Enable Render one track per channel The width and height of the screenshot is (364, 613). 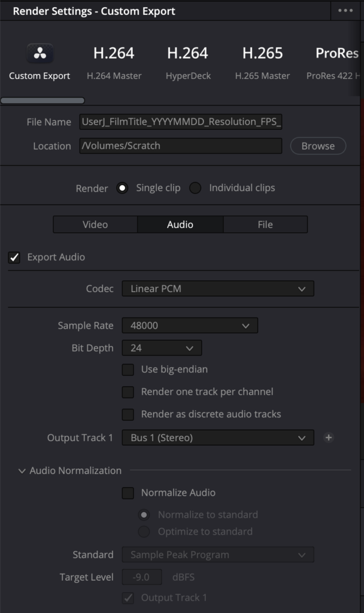[x=128, y=392]
